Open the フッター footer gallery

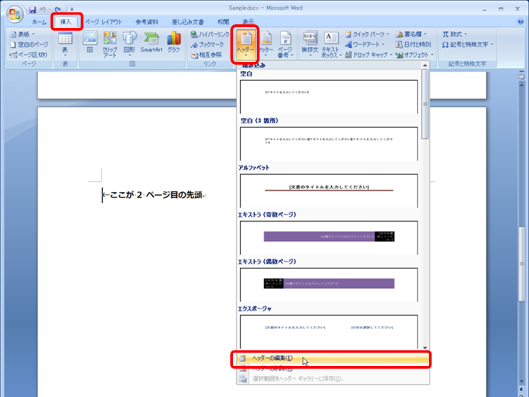(266, 45)
